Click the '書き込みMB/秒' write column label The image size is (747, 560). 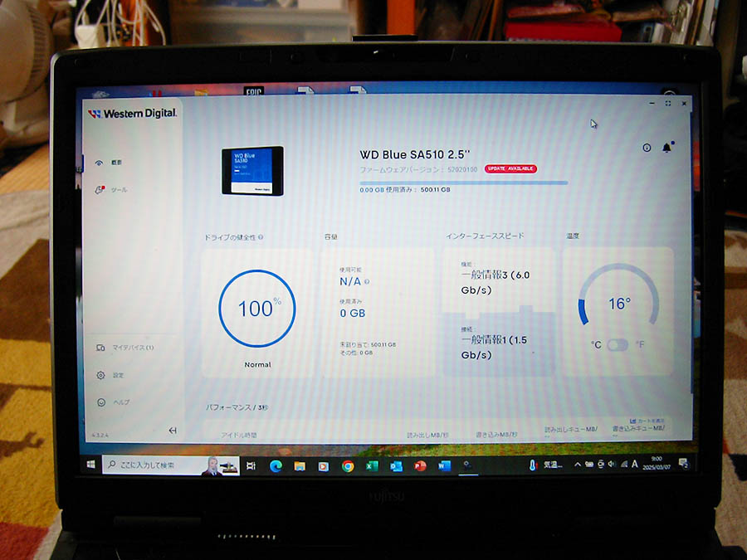point(496,435)
